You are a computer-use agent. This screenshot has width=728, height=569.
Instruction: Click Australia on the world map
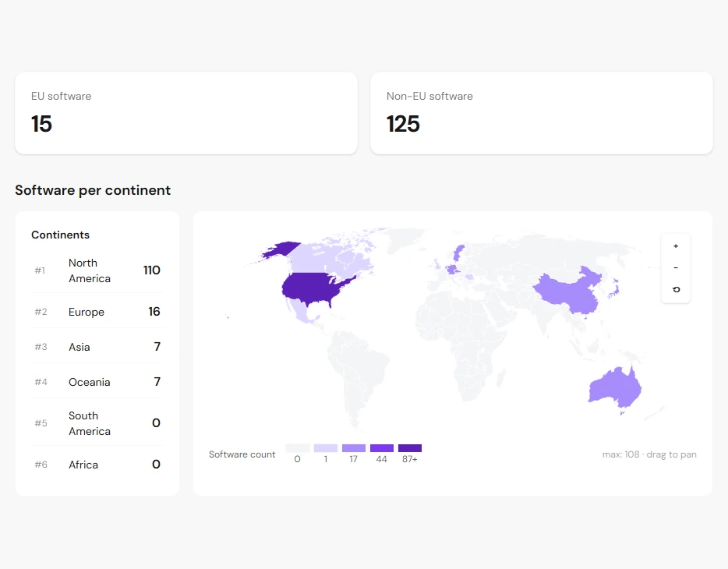614,387
